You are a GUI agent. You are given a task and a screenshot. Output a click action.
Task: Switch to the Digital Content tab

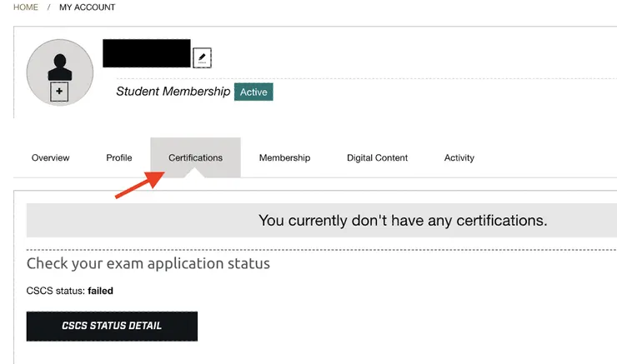[x=378, y=157]
